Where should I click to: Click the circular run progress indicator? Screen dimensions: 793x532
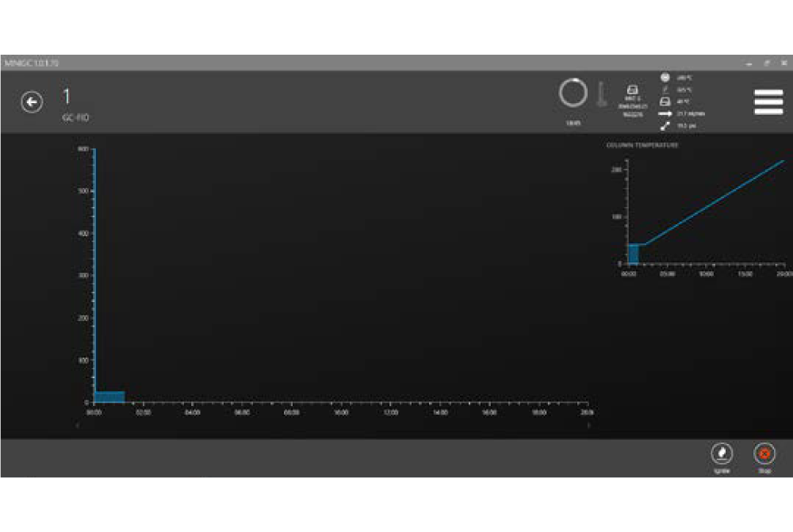(x=573, y=93)
